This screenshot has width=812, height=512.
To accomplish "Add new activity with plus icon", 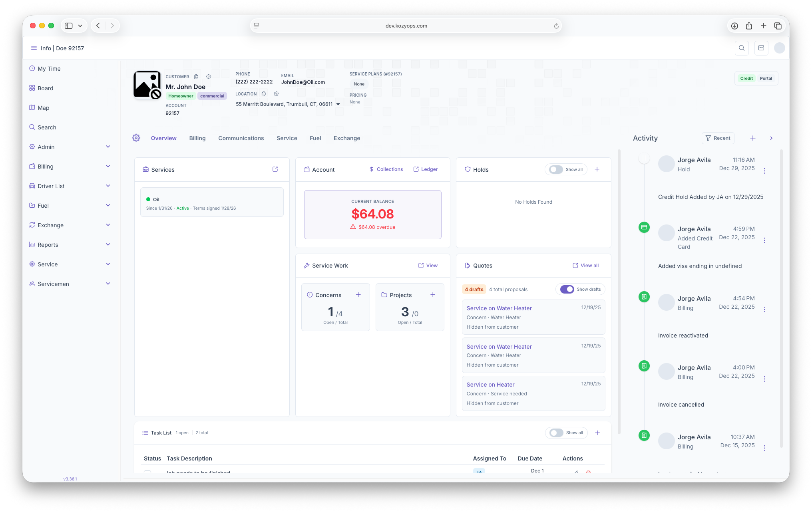I will click(x=753, y=138).
